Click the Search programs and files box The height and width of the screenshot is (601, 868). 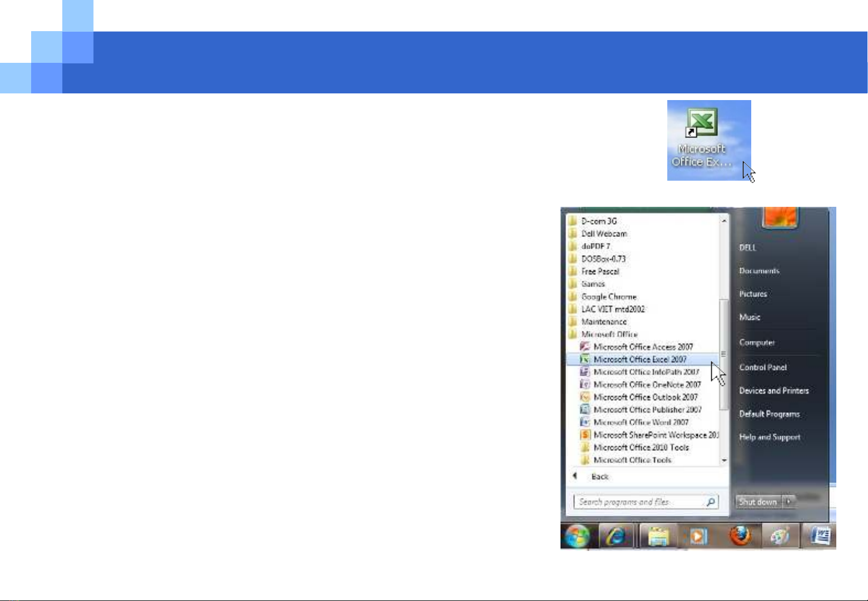coord(639,502)
